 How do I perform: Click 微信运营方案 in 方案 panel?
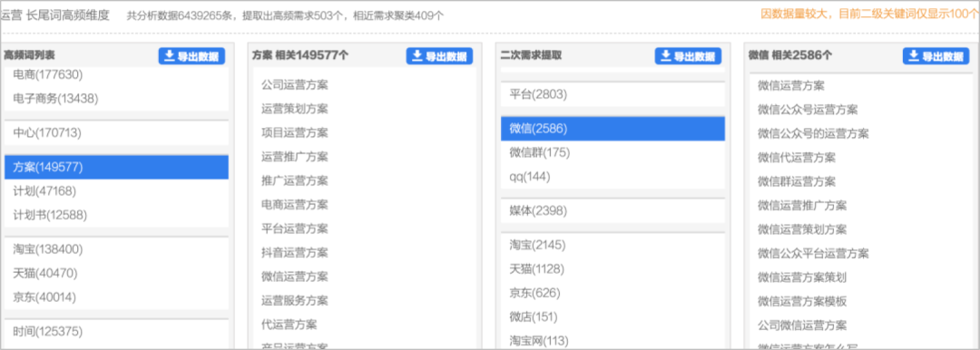[294, 277]
